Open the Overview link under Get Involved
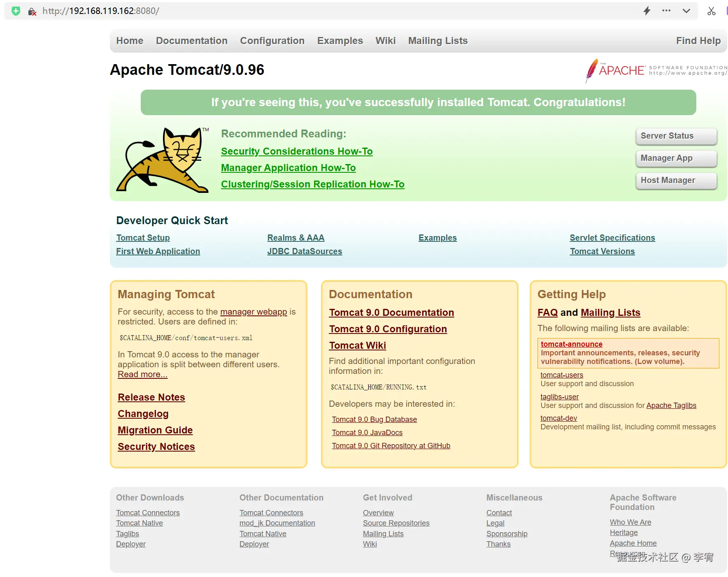The width and height of the screenshot is (728, 577). [378, 513]
